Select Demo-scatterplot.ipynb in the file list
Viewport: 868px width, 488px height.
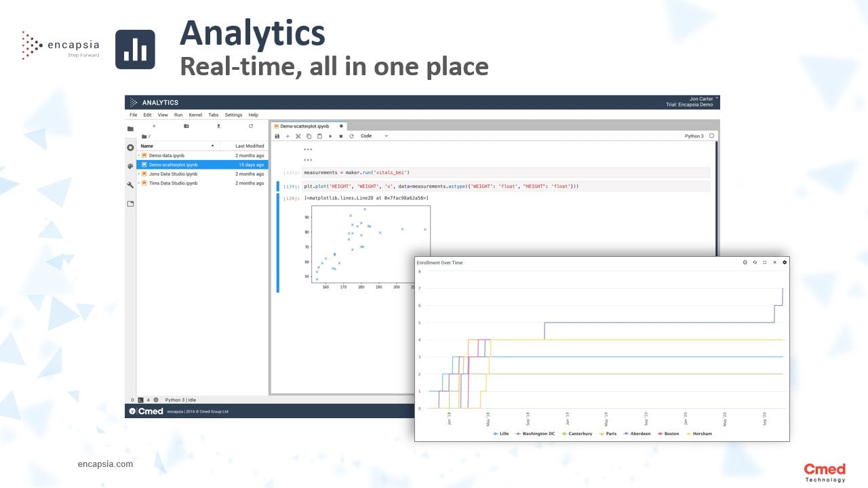point(202,165)
